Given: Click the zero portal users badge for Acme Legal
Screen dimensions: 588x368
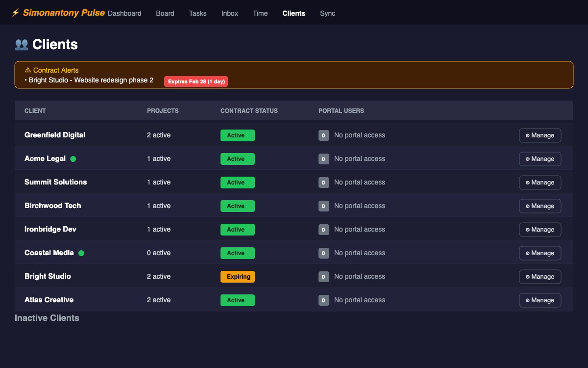Looking at the screenshot, I should point(323,158).
